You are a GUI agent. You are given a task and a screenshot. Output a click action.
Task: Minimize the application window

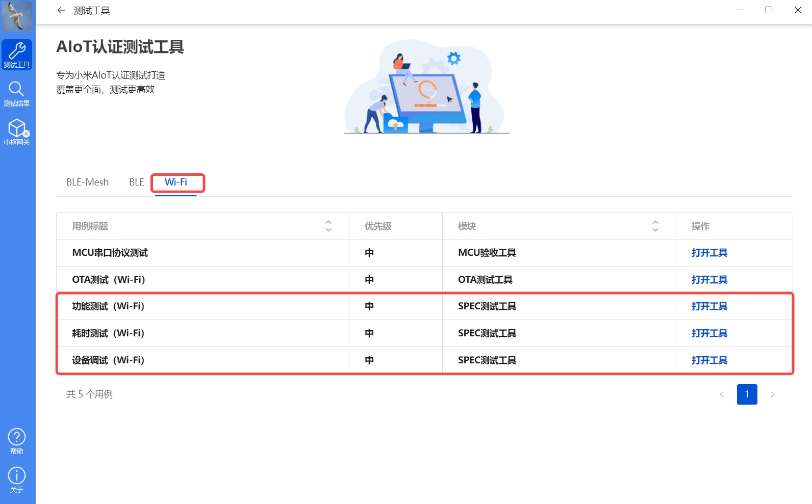[740, 10]
